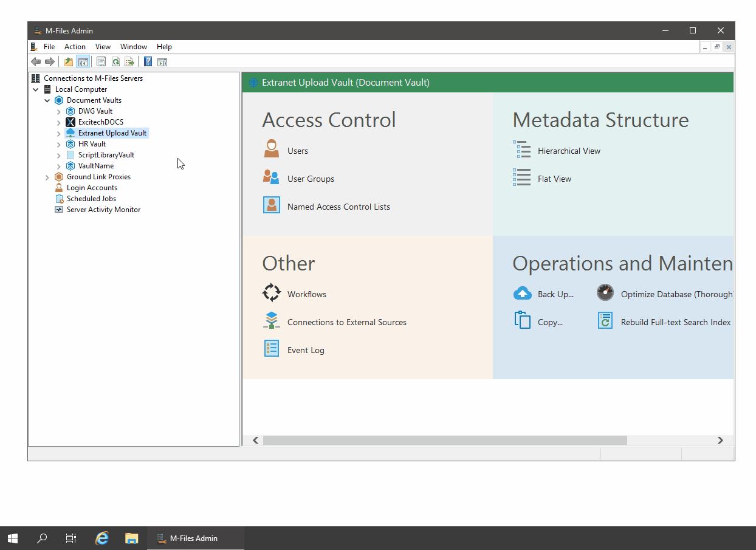This screenshot has height=550, width=756.
Task: Open the Flat View link
Action: (554, 179)
